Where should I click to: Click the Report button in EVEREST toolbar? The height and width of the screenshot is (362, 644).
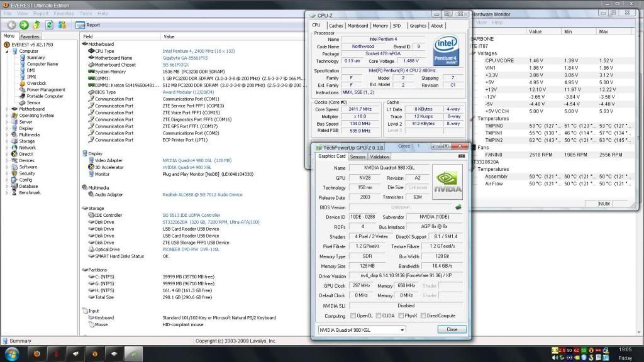(x=88, y=25)
